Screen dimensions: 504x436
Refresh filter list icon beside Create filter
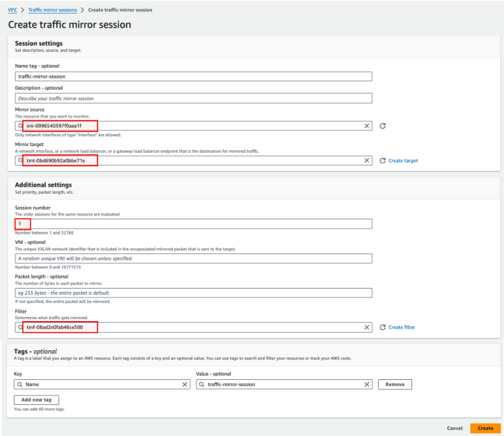[x=382, y=327]
